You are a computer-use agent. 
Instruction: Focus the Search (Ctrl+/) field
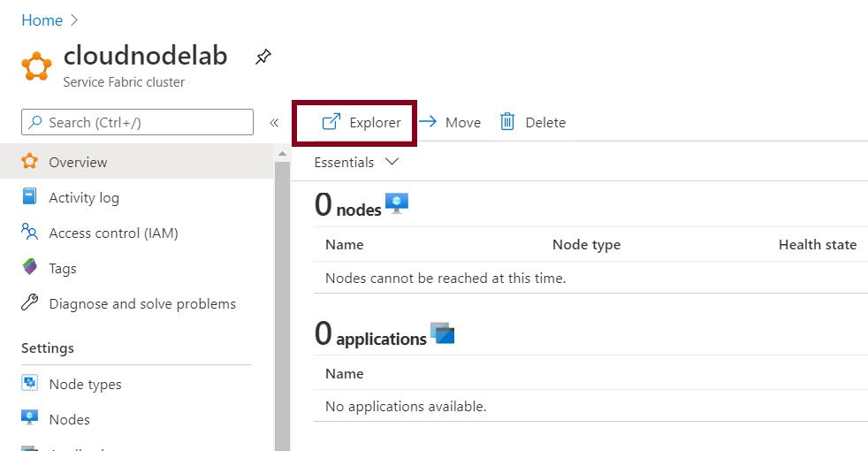click(x=137, y=122)
